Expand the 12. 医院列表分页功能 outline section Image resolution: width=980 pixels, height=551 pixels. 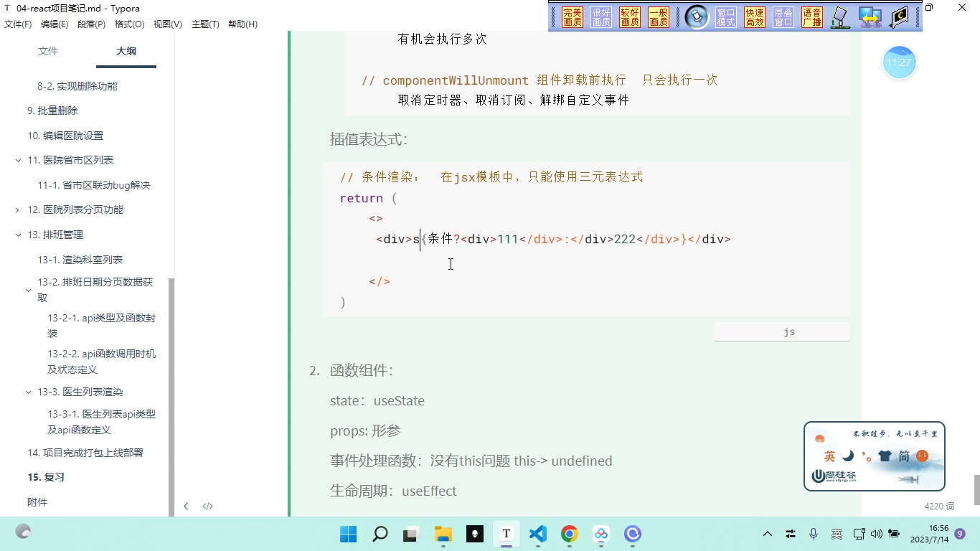click(18, 210)
